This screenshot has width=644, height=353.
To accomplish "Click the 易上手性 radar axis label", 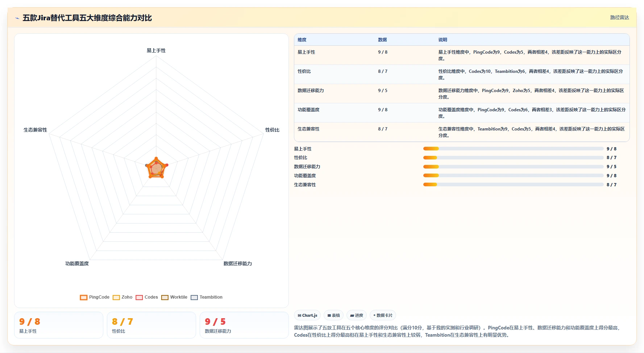I will [156, 50].
